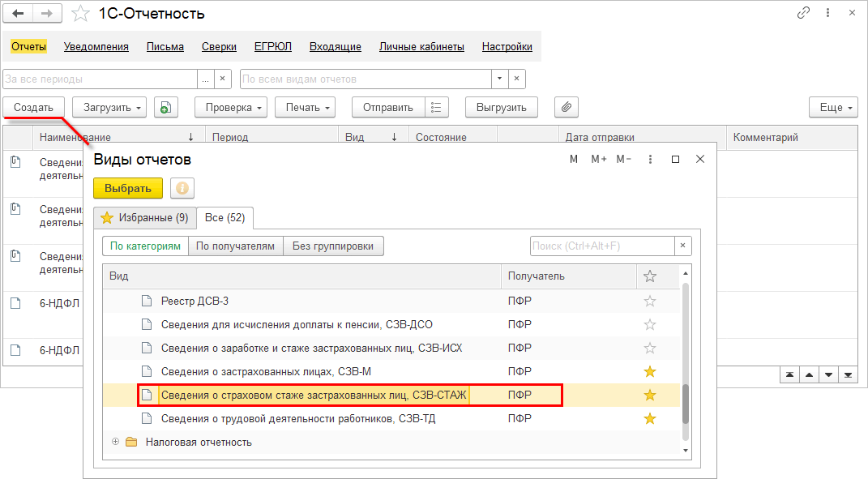Switch grouping to По получателям
This screenshot has height=479, width=868.
coord(235,246)
